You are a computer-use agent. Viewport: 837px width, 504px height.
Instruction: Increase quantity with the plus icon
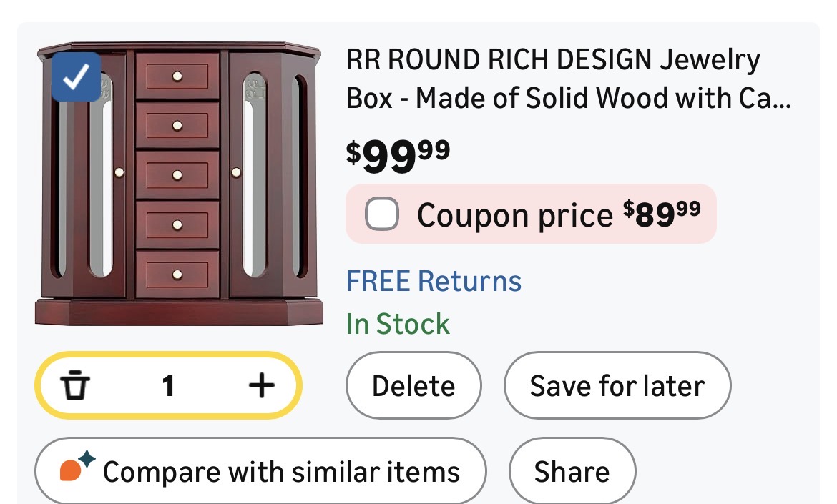point(261,386)
